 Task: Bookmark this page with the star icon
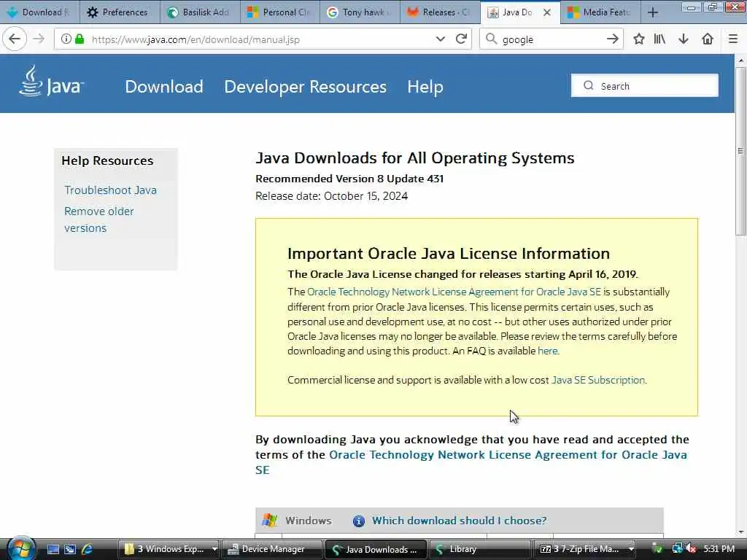[639, 39]
